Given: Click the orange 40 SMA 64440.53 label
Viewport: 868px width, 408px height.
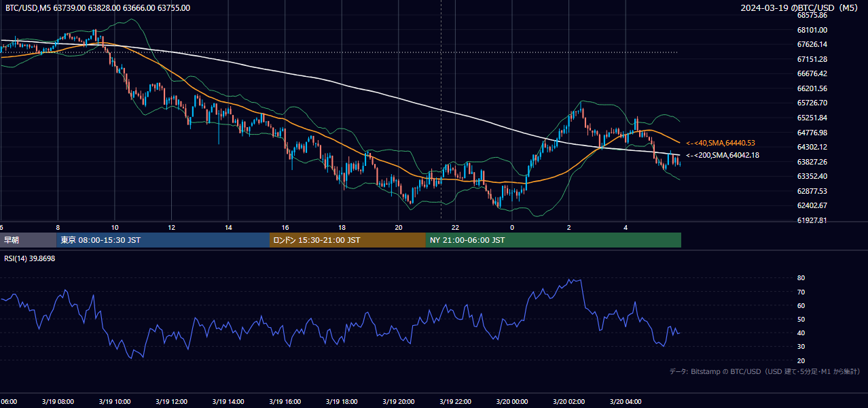Looking at the screenshot, I should coord(721,143).
